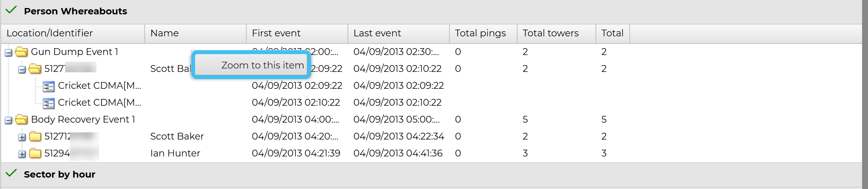Choose Zoom to this item from context menu
Image resolution: width=868 pixels, height=189 pixels.
tap(262, 65)
